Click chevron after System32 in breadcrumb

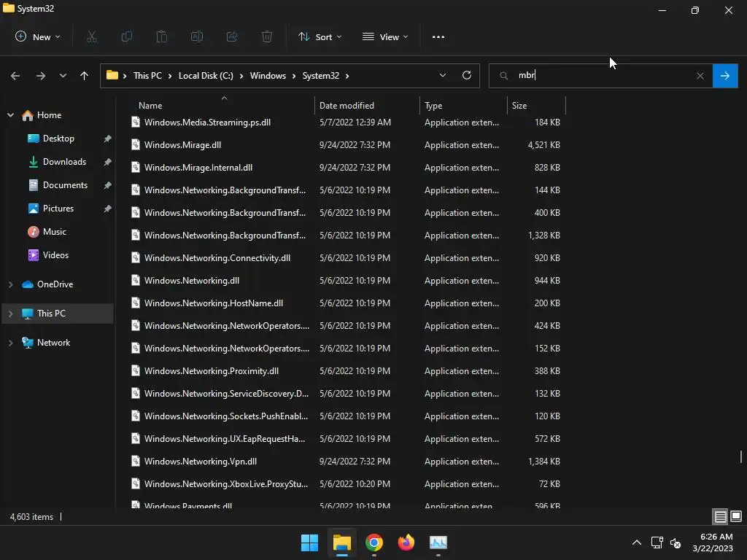point(347,76)
